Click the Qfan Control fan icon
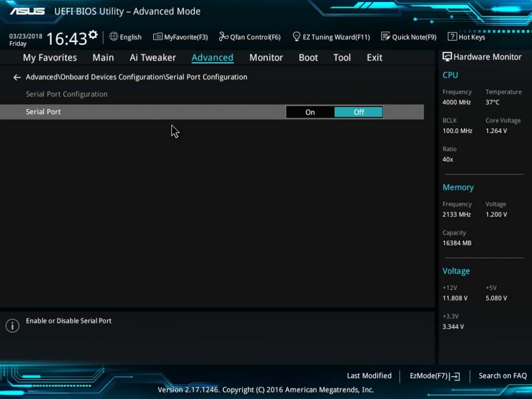Viewport: 532px width, 399px height. tap(223, 36)
